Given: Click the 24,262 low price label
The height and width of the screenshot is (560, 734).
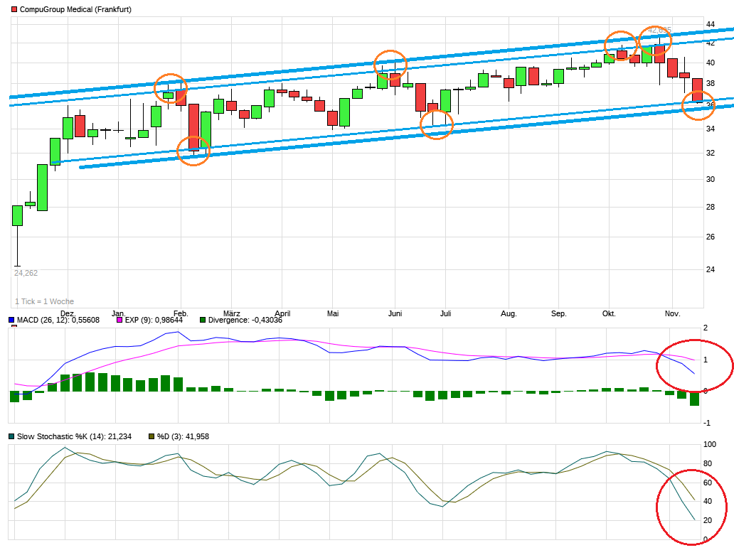Looking at the screenshot, I should coord(26,273).
